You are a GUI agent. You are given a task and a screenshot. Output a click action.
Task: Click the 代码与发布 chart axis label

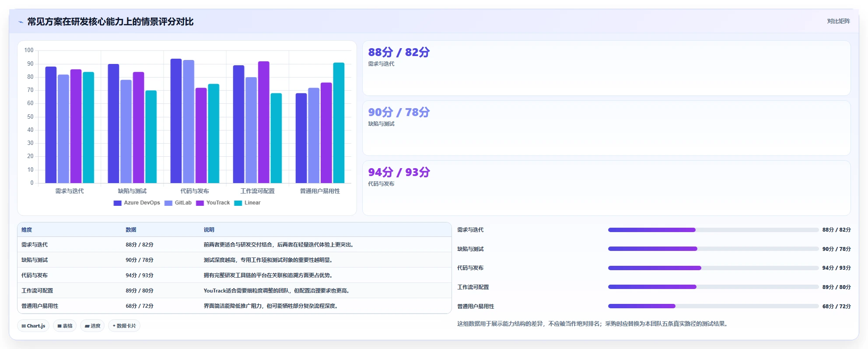[x=195, y=191]
